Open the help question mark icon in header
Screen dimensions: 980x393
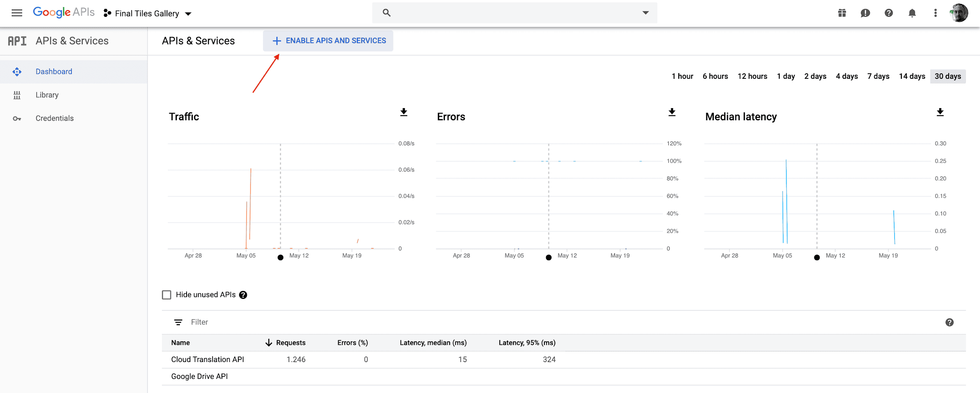(x=889, y=13)
